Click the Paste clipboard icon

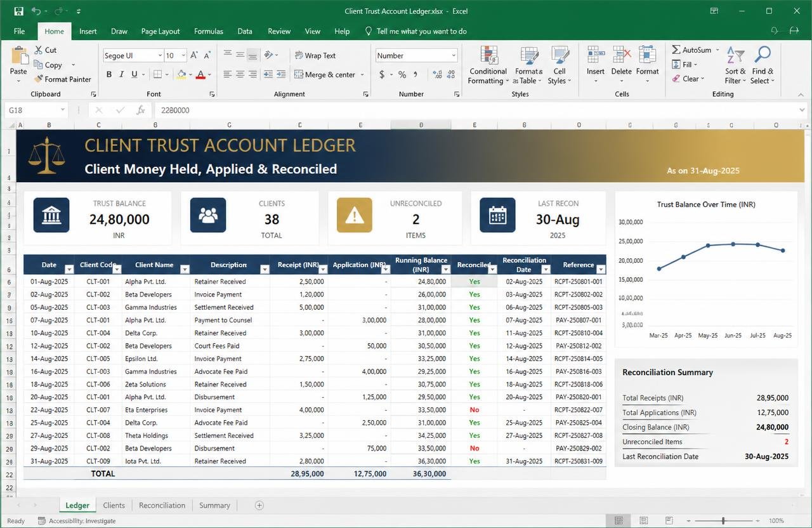(19, 55)
